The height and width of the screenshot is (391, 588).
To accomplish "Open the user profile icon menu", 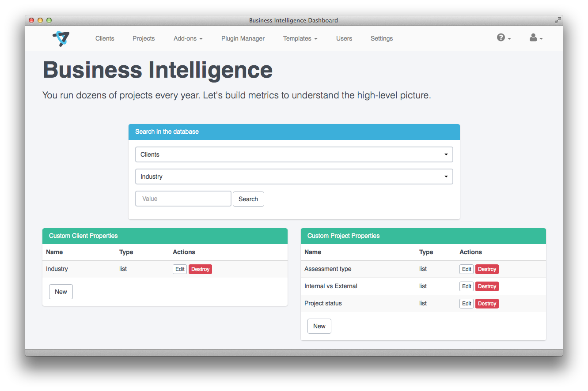I will [536, 38].
